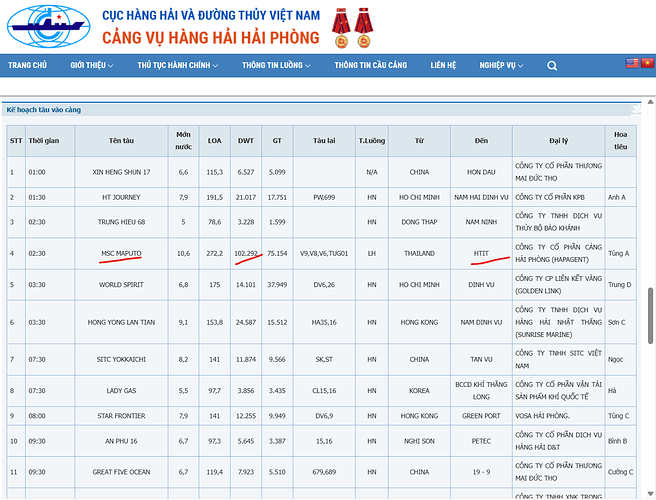
Task: Expand the Giới Thiệu menu
Action: [92, 65]
